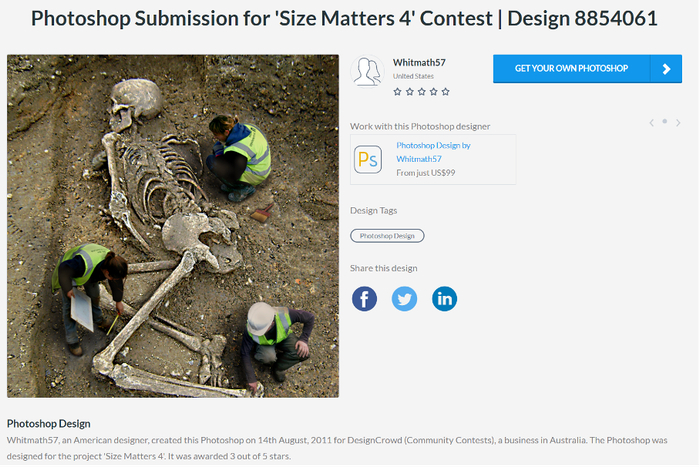The height and width of the screenshot is (467, 700).
Task: Click the 'Size Matters 4' contest page title
Action: (344, 19)
